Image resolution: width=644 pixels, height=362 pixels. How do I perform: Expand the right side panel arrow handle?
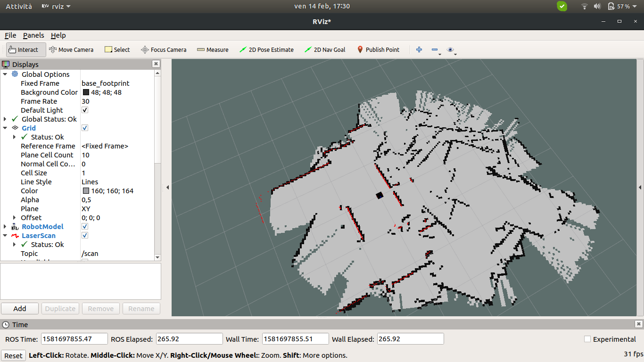point(640,187)
